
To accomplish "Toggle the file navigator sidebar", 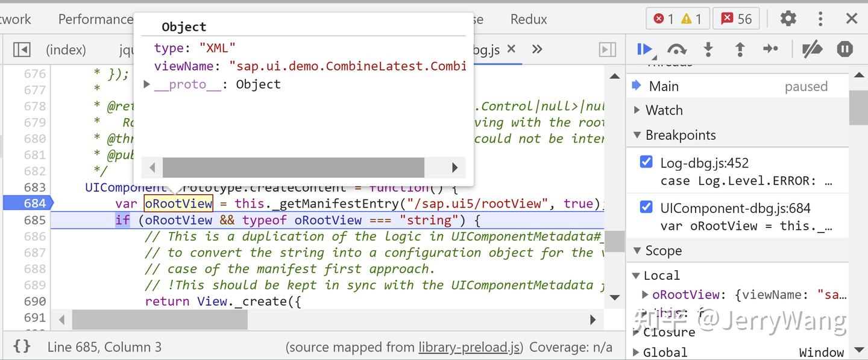I will coord(22,49).
